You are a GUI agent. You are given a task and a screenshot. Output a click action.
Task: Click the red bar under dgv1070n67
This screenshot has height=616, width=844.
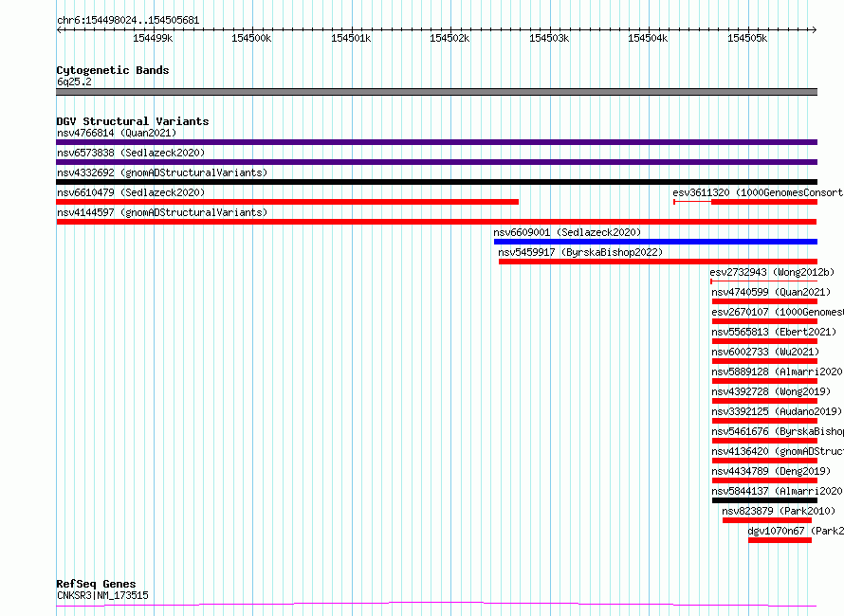click(x=780, y=541)
